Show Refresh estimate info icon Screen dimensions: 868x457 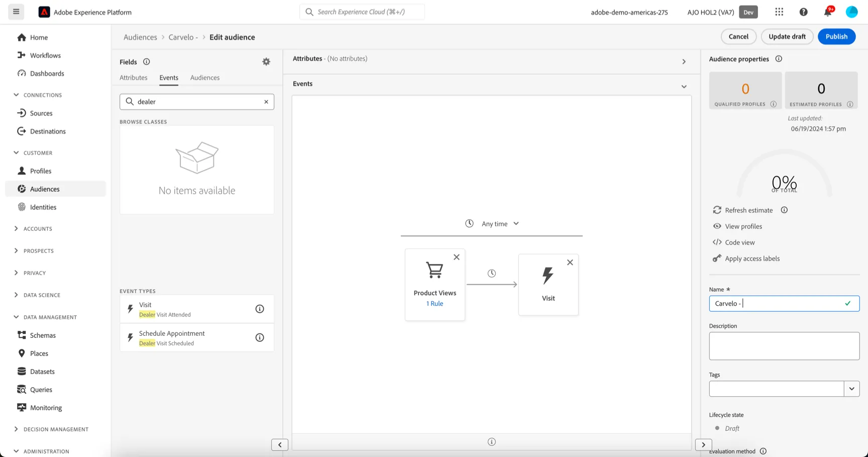click(784, 210)
